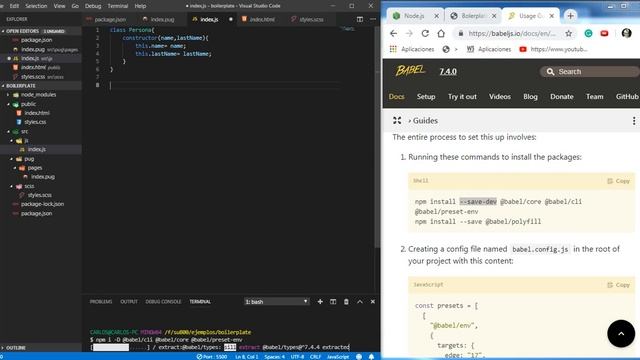
Task: Go back in Chrome
Action: (393, 33)
